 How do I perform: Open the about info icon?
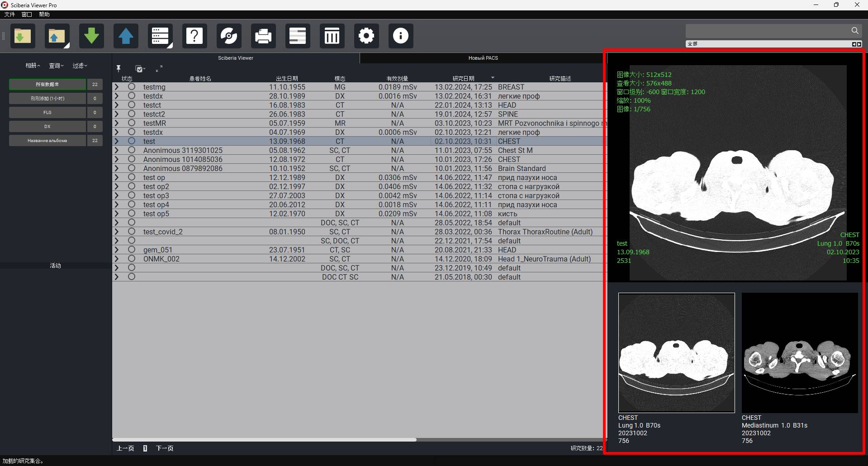pyautogui.click(x=401, y=36)
